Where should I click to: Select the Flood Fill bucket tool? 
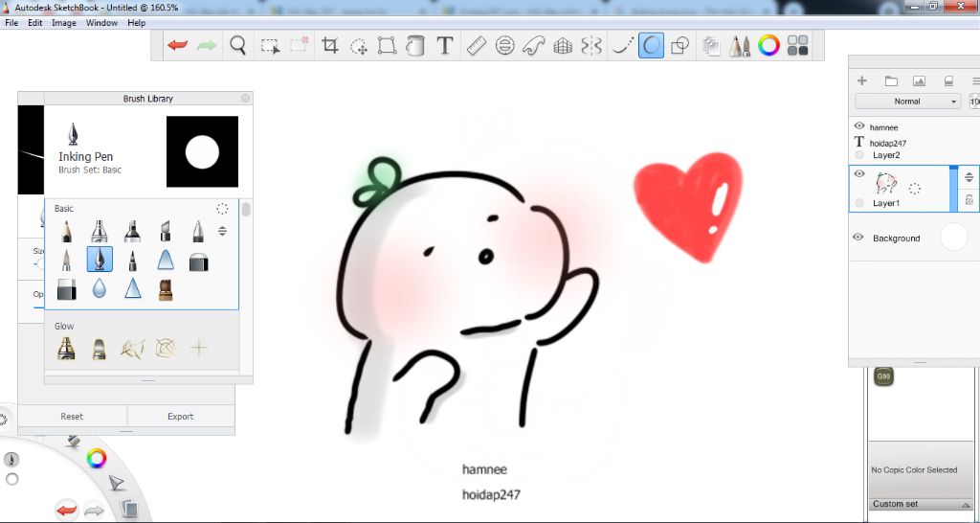tap(415, 46)
